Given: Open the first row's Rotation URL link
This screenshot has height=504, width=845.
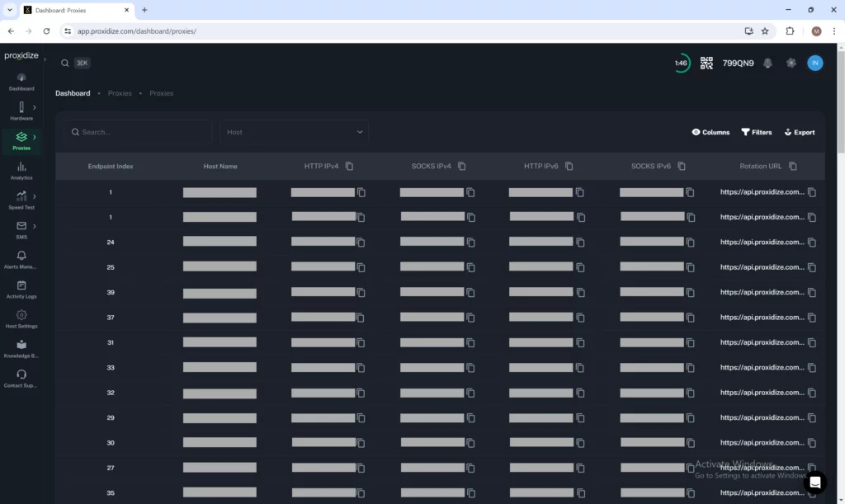Looking at the screenshot, I should click(x=761, y=192).
